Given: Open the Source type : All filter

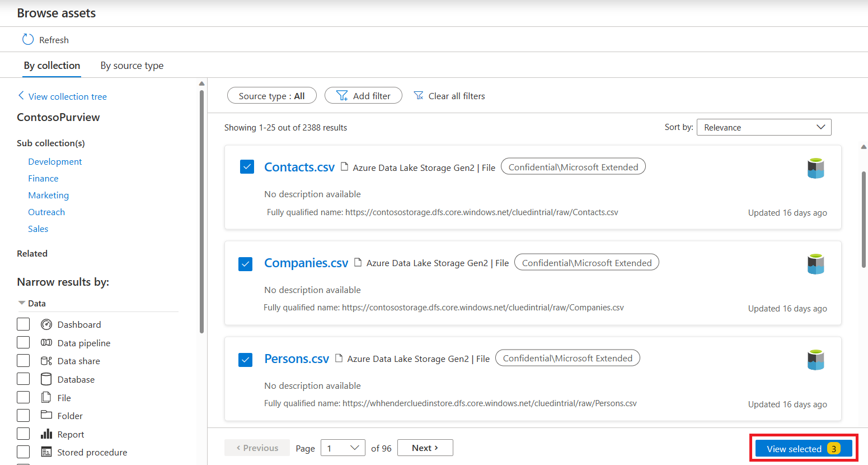Looking at the screenshot, I should pos(272,96).
